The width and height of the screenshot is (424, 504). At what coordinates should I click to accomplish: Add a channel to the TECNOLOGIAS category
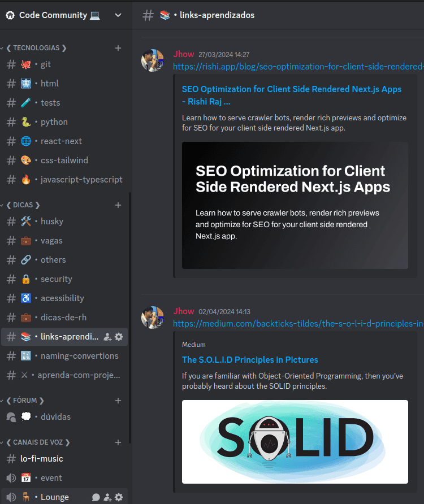[x=118, y=48]
